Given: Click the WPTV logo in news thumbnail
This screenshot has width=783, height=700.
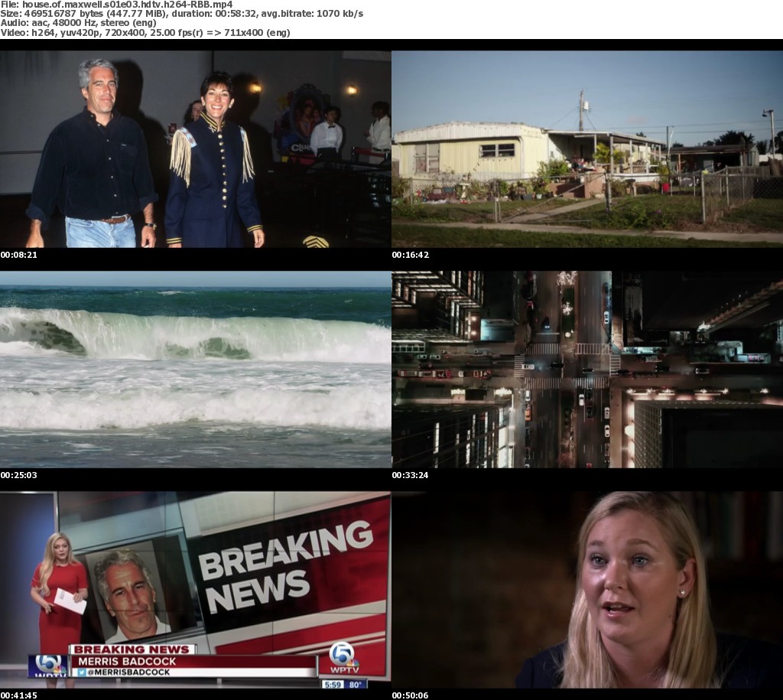Looking at the screenshot, I should 344,658.
